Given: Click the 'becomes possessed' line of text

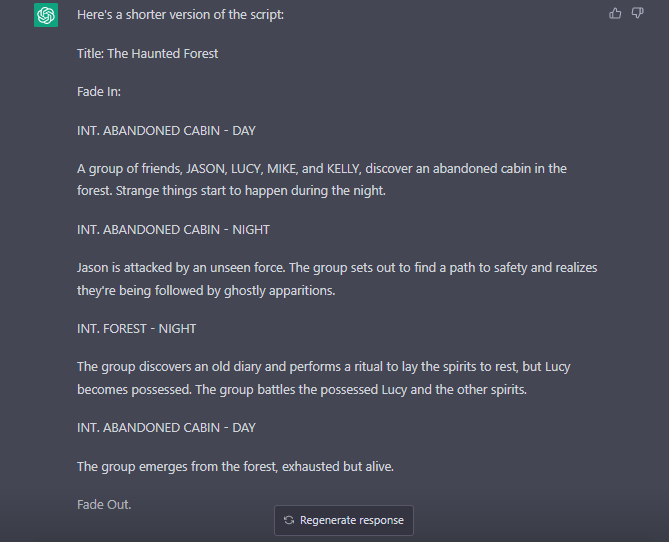Looking at the screenshot, I should (x=302, y=390).
